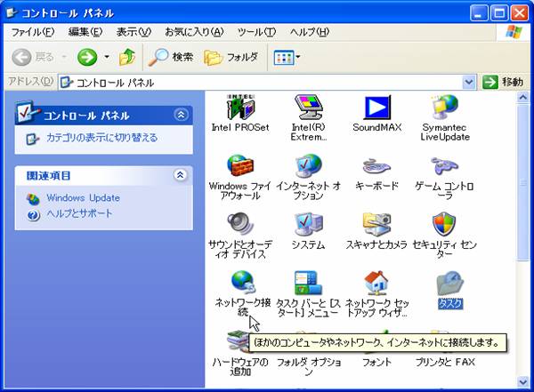This screenshot has height=392, width=534.
Task: Open the 編集(E) menu
Action: [85, 32]
